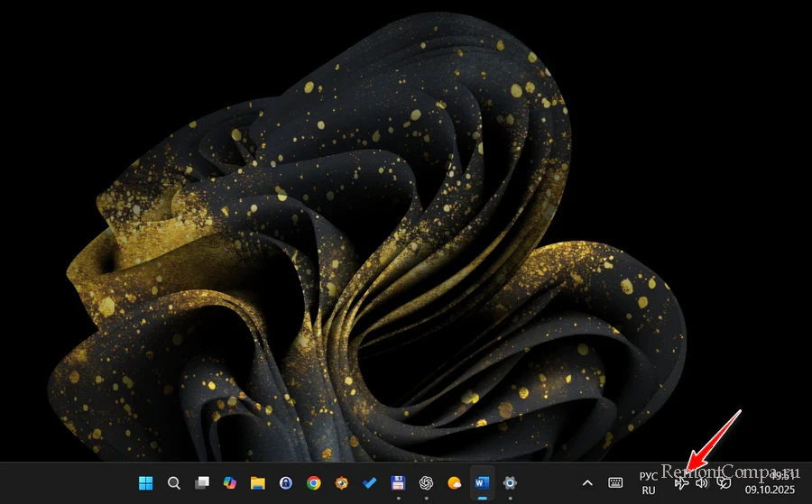Viewport: 812px width, 504px height.
Task: Open volume control speaker icon
Action: click(702, 482)
